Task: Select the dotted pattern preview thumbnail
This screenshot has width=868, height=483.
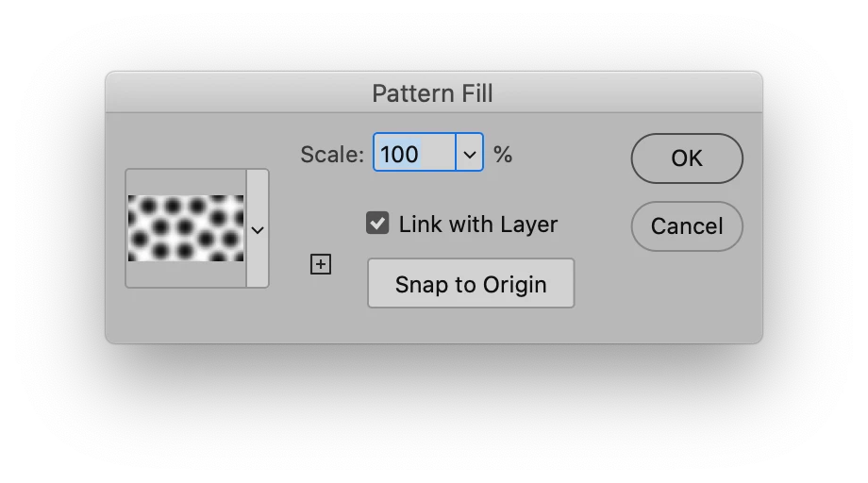Action: pyautogui.click(x=186, y=228)
